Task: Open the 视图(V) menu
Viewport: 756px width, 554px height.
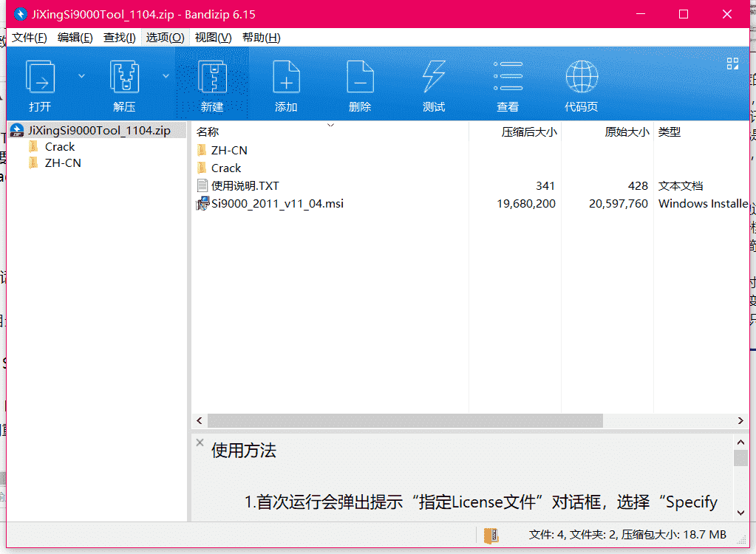Action: [x=213, y=38]
